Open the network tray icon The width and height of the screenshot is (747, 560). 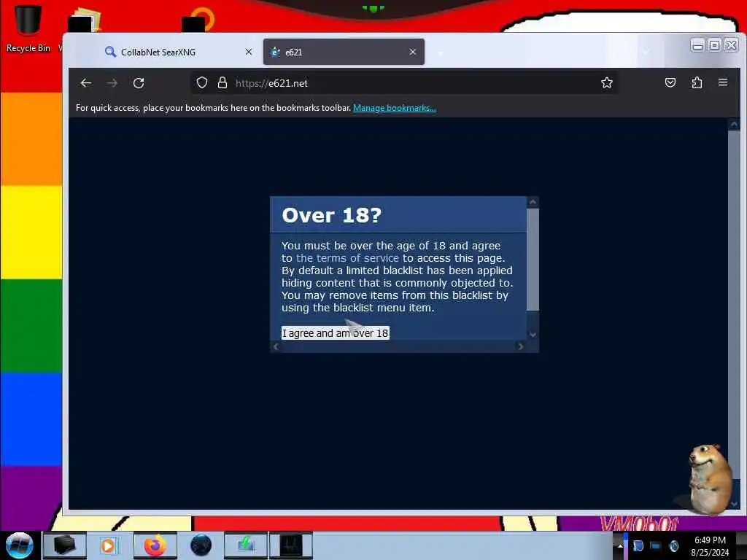(x=656, y=545)
